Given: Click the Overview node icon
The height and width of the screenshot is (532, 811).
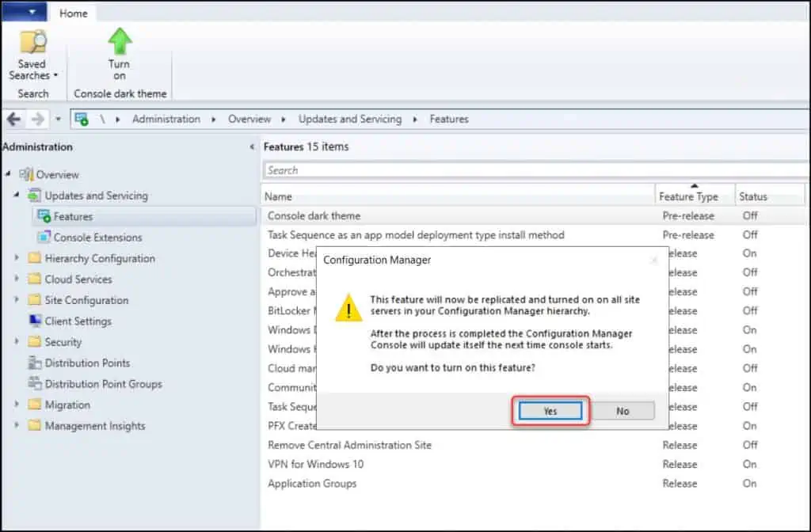Looking at the screenshot, I should point(26,174).
